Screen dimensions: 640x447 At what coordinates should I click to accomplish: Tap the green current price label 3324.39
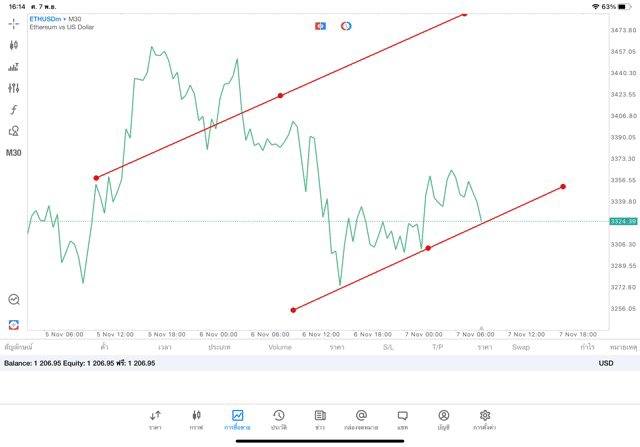(x=622, y=221)
